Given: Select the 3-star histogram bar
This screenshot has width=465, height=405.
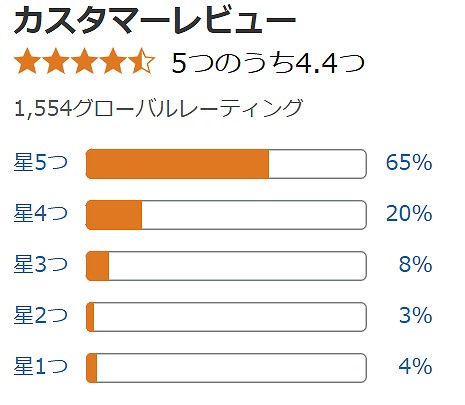Looking at the screenshot, I should pos(226,266).
